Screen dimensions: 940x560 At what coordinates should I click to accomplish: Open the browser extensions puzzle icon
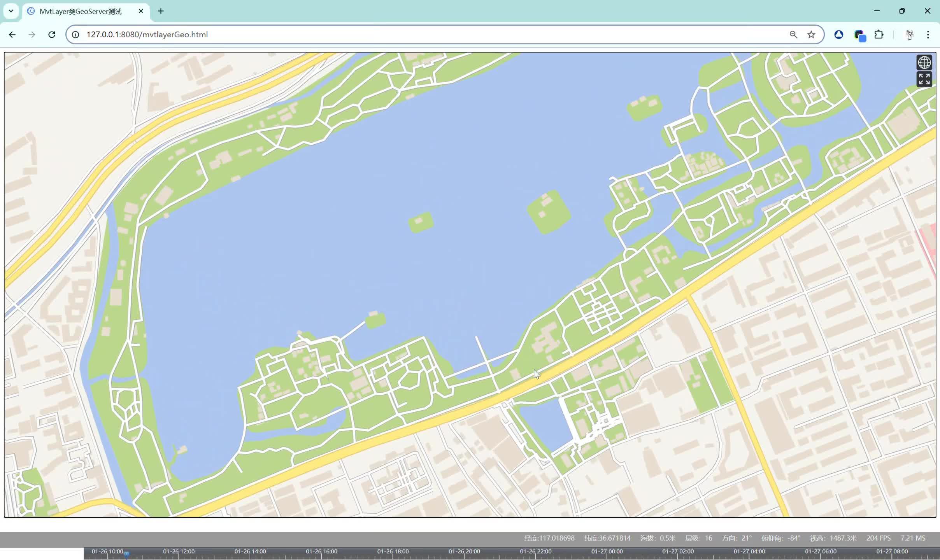pos(879,35)
